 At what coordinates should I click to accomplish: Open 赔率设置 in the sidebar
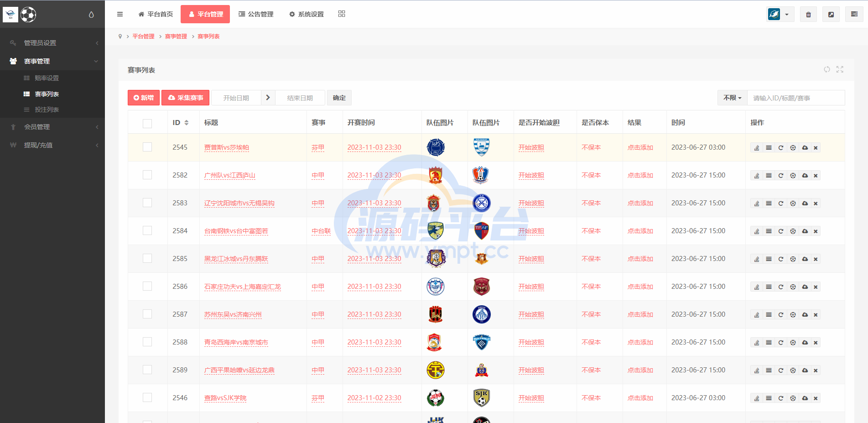point(47,78)
